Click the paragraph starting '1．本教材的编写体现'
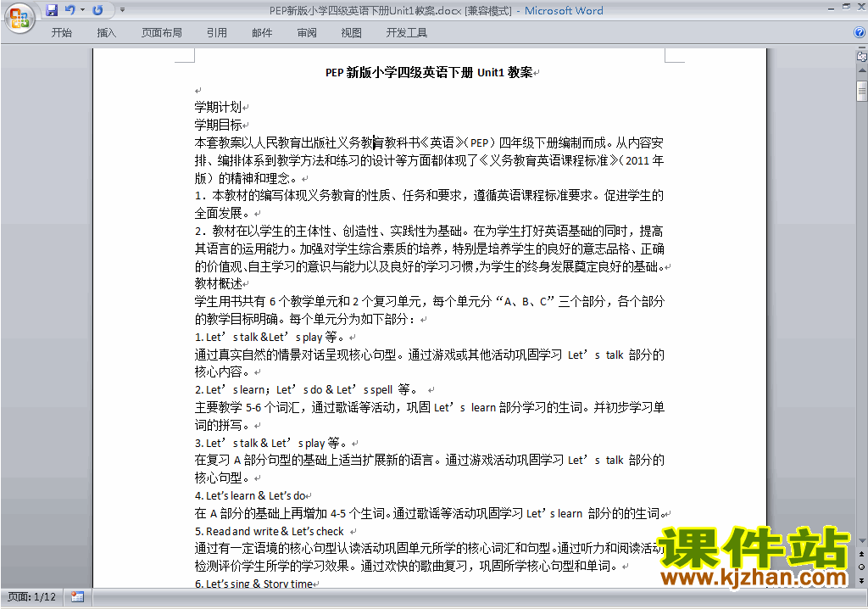The image size is (868, 609). point(429,204)
